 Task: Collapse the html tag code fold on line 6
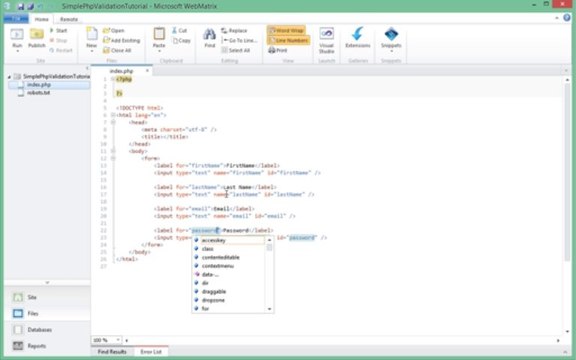click(x=113, y=115)
